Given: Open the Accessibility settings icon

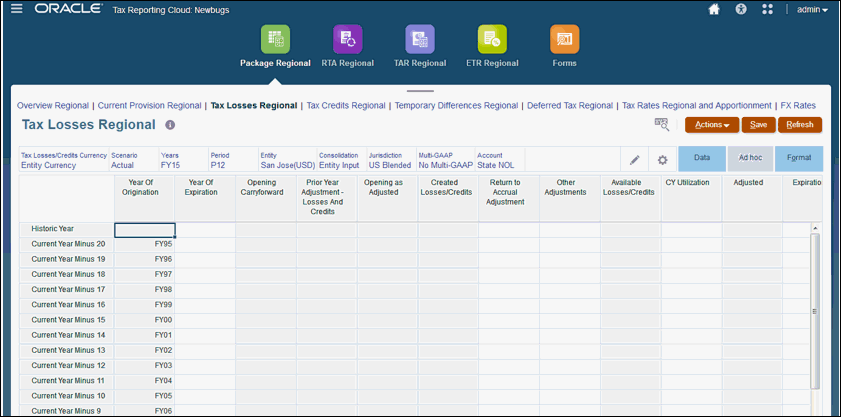Looking at the screenshot, I should click(741, 10).
